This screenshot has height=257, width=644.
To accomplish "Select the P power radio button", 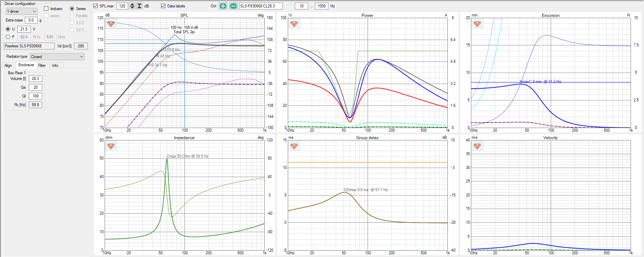I will [x=8, y=37].
